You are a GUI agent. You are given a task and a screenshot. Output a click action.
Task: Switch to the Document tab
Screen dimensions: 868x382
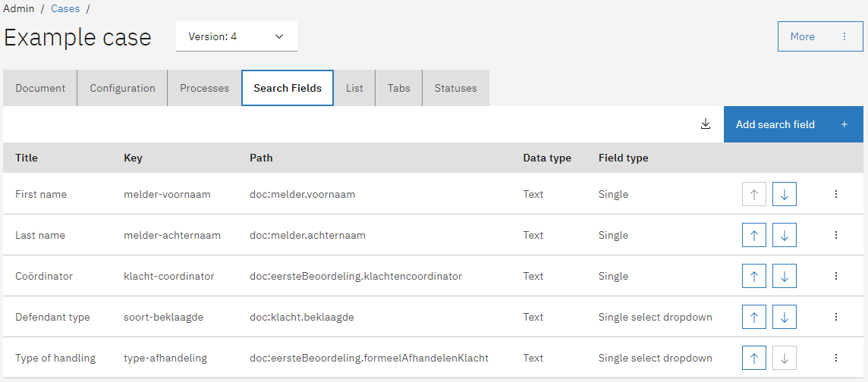pyautogui.click(x=40, y=88)
